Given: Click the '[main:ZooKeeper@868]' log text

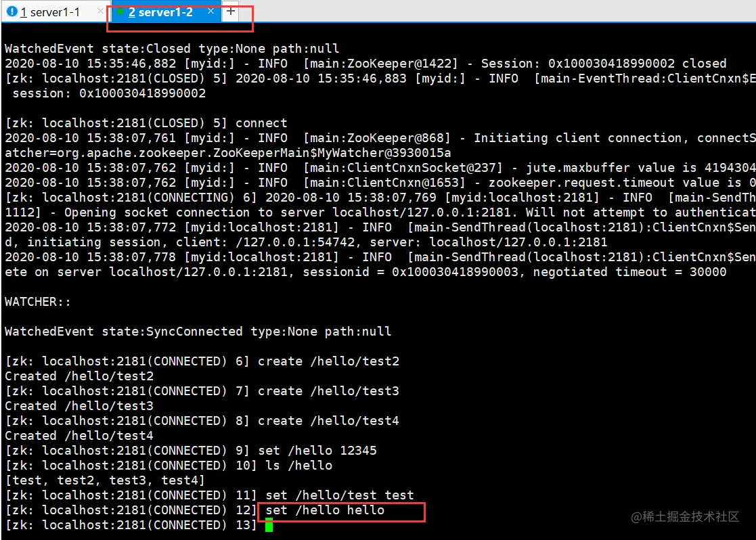Looking at the screenshot, I should (376, 138).
